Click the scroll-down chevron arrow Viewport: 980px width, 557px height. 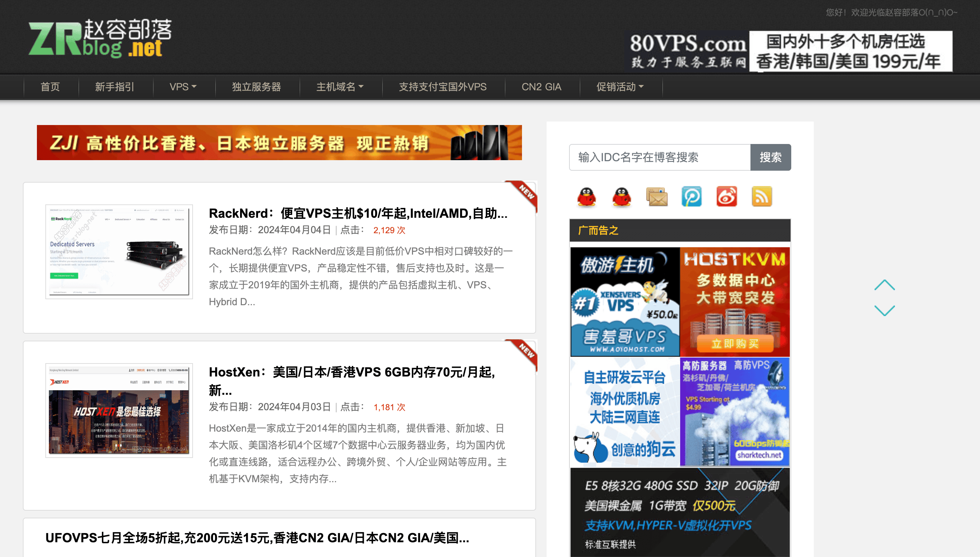point(884,310)
